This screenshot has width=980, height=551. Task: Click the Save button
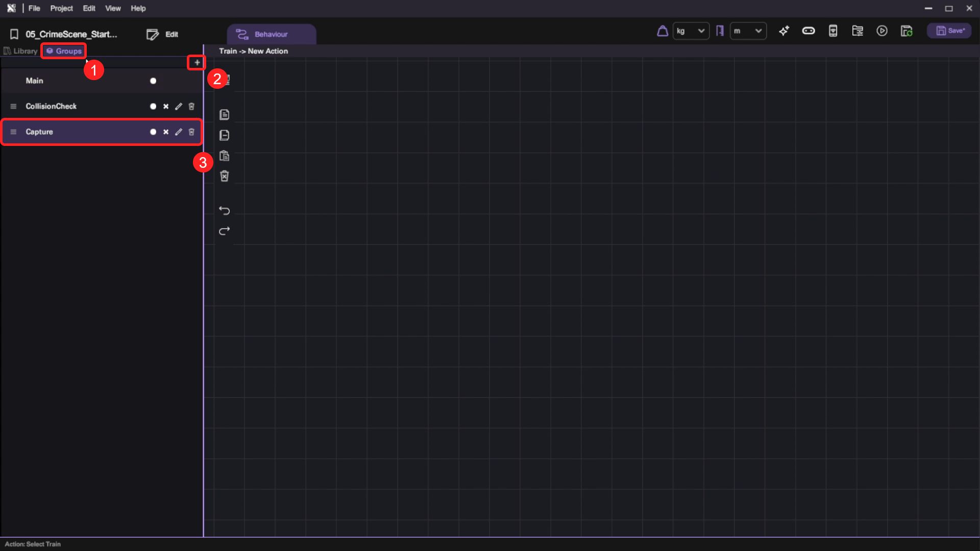click(949, 31)
